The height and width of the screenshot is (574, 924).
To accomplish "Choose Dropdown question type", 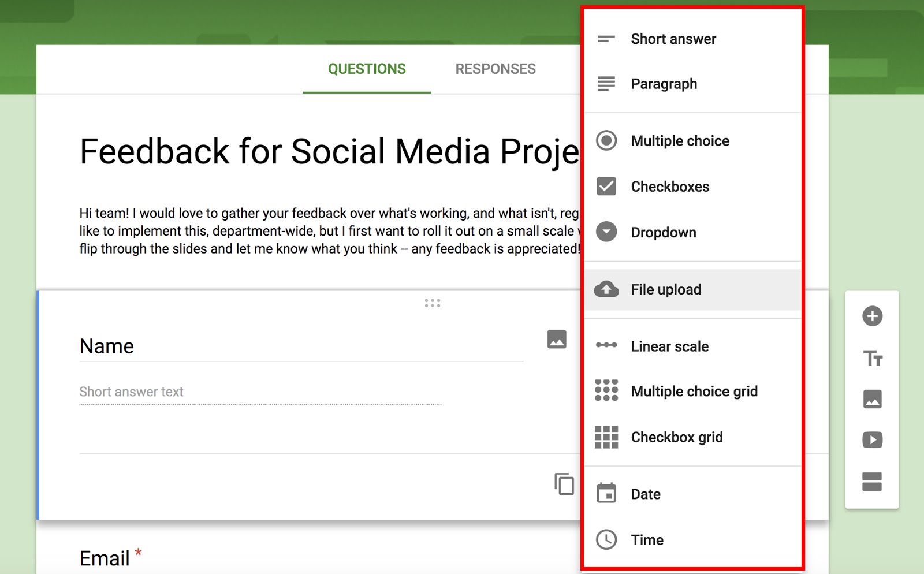I will [664, 232].
